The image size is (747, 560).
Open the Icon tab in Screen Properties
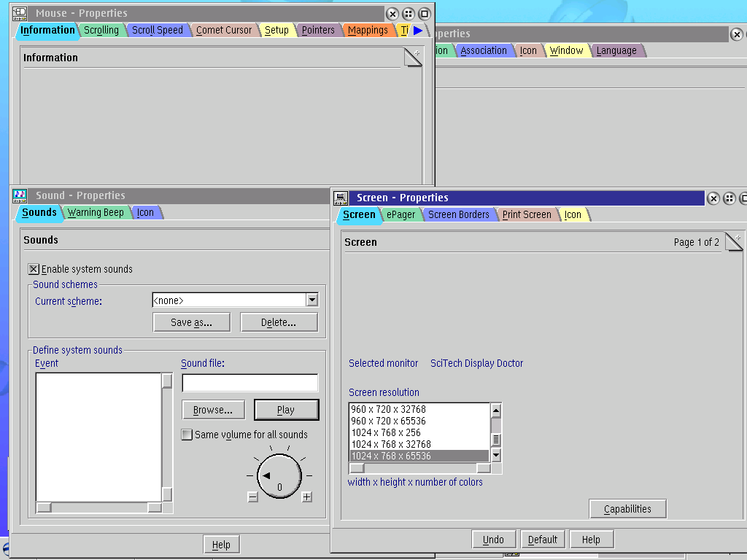coord(573,215)
